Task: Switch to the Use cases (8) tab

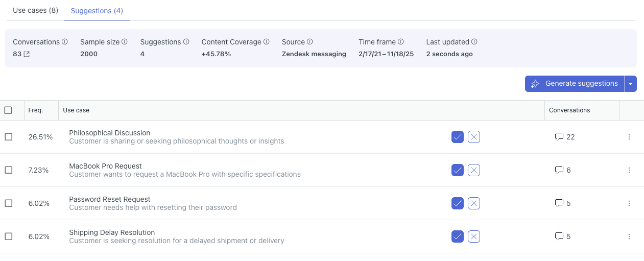Action: (x=35, y=10)
